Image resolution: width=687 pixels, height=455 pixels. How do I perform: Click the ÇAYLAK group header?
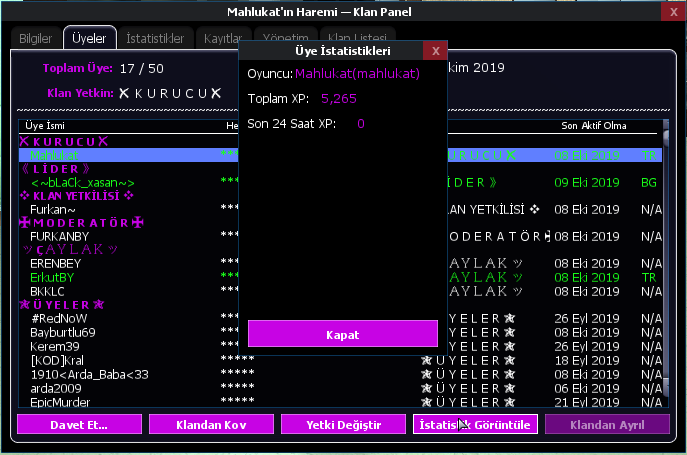70,249
